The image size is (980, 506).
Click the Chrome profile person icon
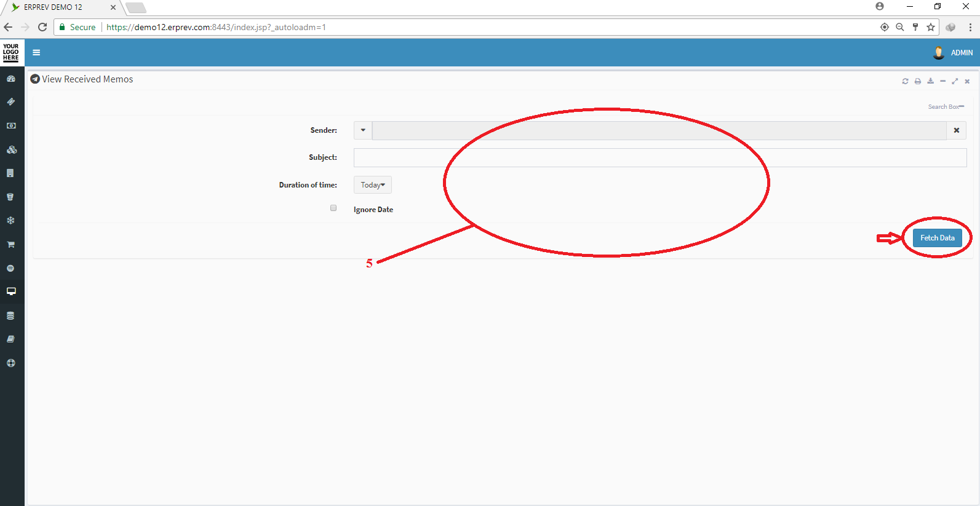pyautogui.click(x=880, y=6)
